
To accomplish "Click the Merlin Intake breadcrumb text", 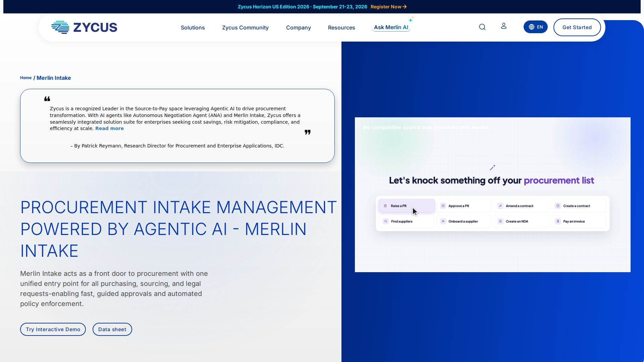I will (x=54, y=78).
